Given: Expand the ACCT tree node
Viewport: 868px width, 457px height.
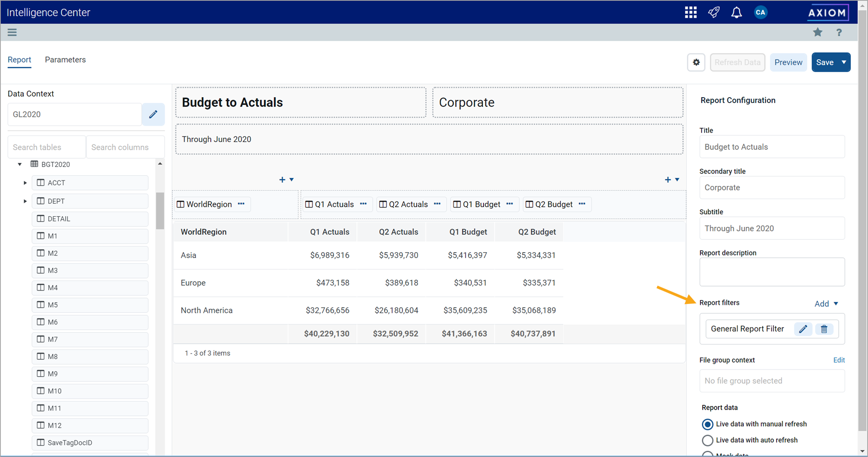Looking at the screenshot, I should pos(25,183).
